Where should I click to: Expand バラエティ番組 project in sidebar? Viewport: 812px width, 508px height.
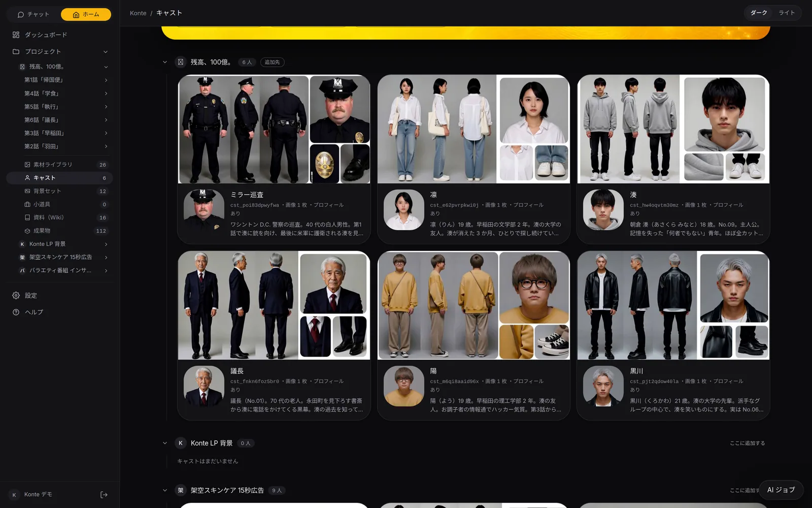pyautogui.click(x=106, y=271)
